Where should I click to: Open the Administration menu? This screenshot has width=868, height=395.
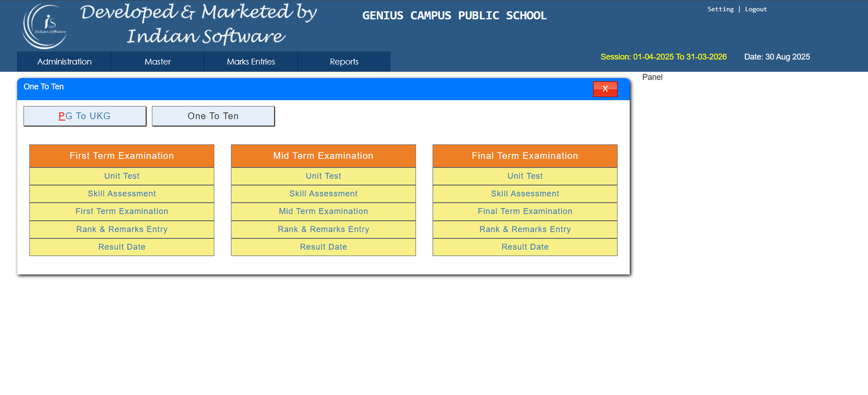64,62
